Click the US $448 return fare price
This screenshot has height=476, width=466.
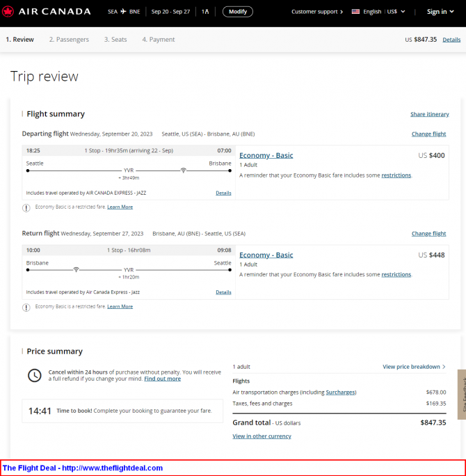[x=431, y=255]
